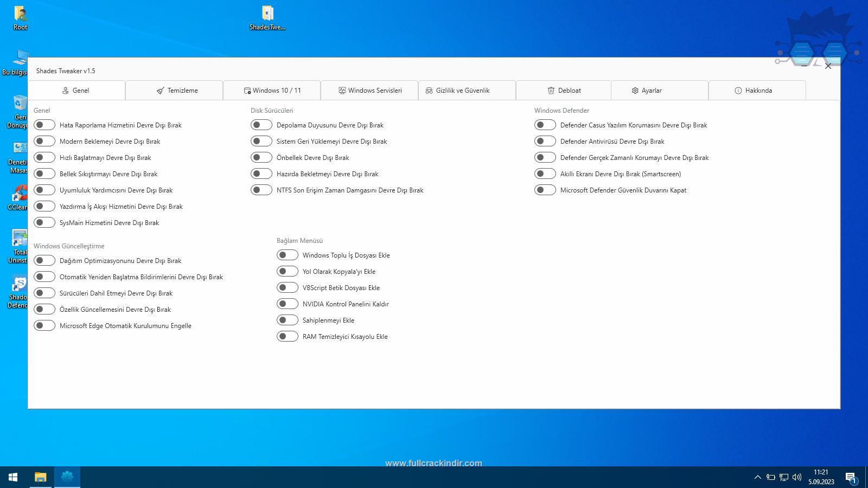This screenshot has width=868, height=488.
Task: Toggle Uyumluluk Yardımcısını Devre Dışı Bırak
Action: (44, 190)
